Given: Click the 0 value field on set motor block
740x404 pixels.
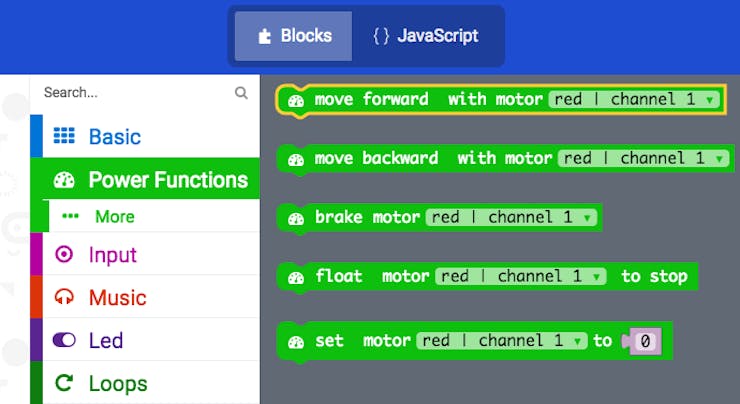Looking at the screenshot, I should coord(645,341).
